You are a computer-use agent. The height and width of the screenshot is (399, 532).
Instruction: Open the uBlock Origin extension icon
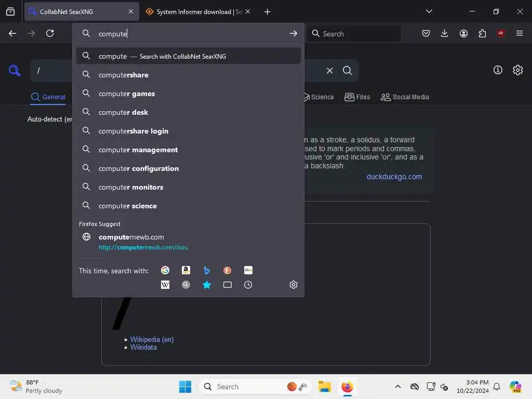(x=501, y=33)
